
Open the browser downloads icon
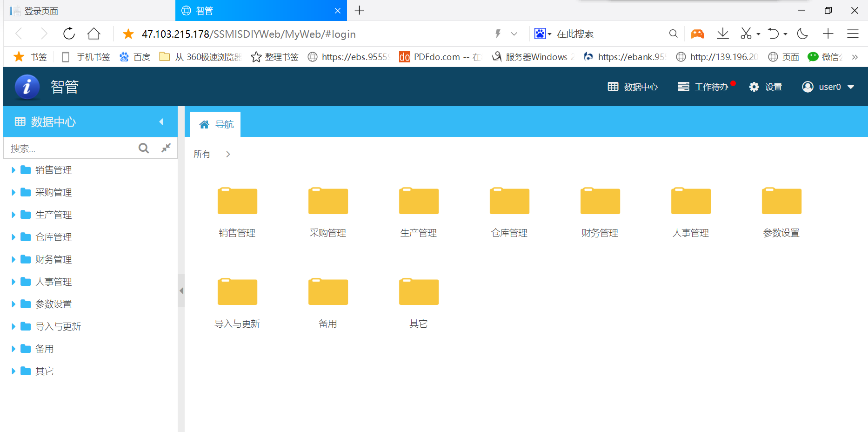click(722, 34)
